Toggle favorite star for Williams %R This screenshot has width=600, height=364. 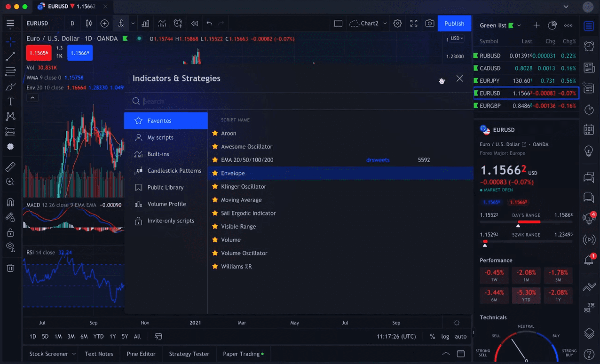pos(215,267)
